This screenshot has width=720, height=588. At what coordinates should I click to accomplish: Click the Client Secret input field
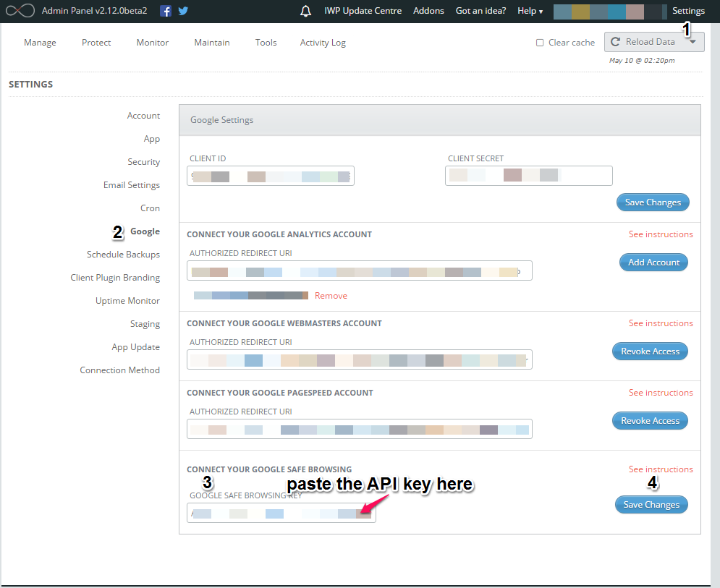[x=528, y=176]
